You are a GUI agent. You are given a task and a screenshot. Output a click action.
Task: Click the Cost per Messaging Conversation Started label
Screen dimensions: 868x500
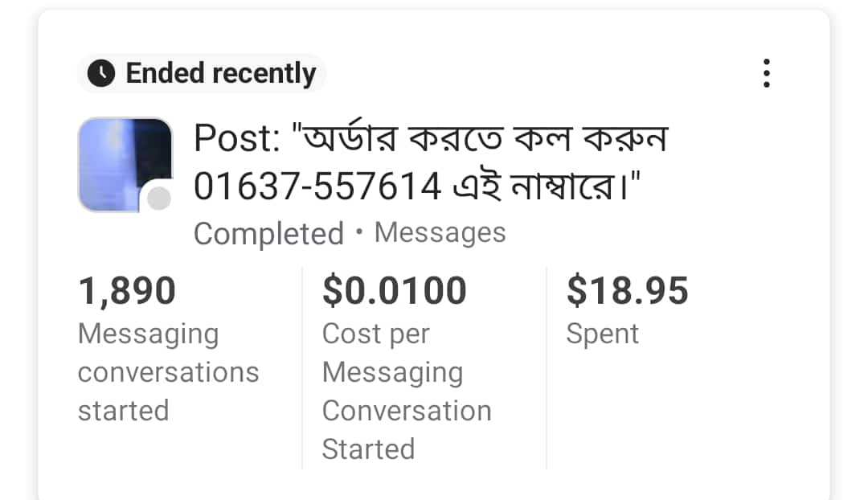coord(407,391)
